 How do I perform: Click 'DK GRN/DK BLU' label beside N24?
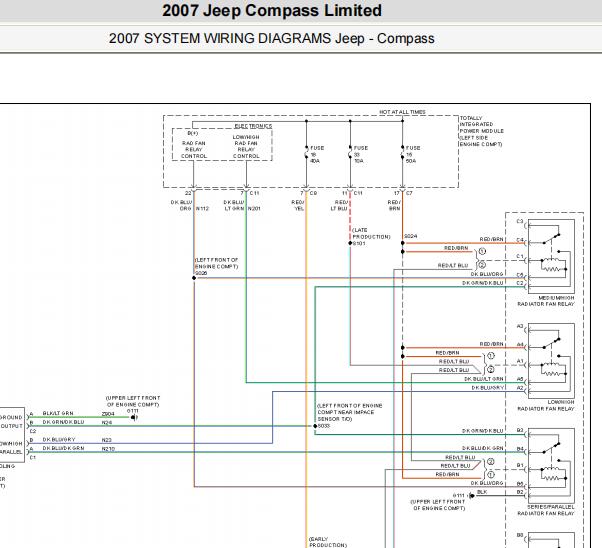click(x=63, y=422)
